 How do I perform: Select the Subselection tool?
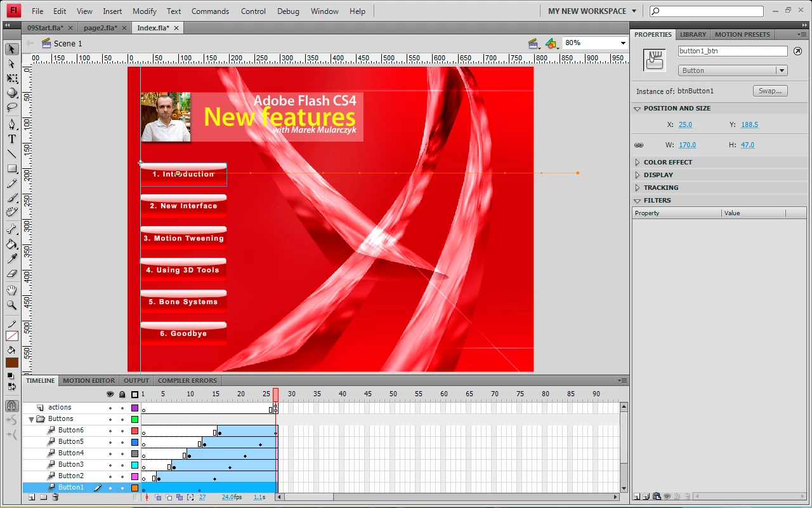pos(12,63)
